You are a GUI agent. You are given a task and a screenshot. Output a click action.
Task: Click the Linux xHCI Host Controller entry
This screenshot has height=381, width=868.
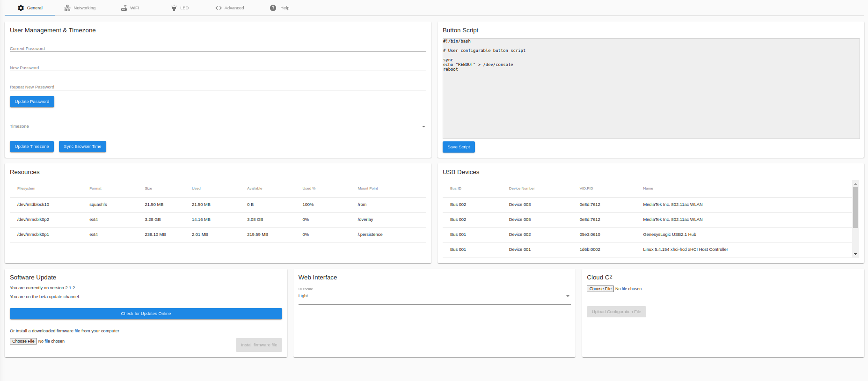tap(686, 249)
